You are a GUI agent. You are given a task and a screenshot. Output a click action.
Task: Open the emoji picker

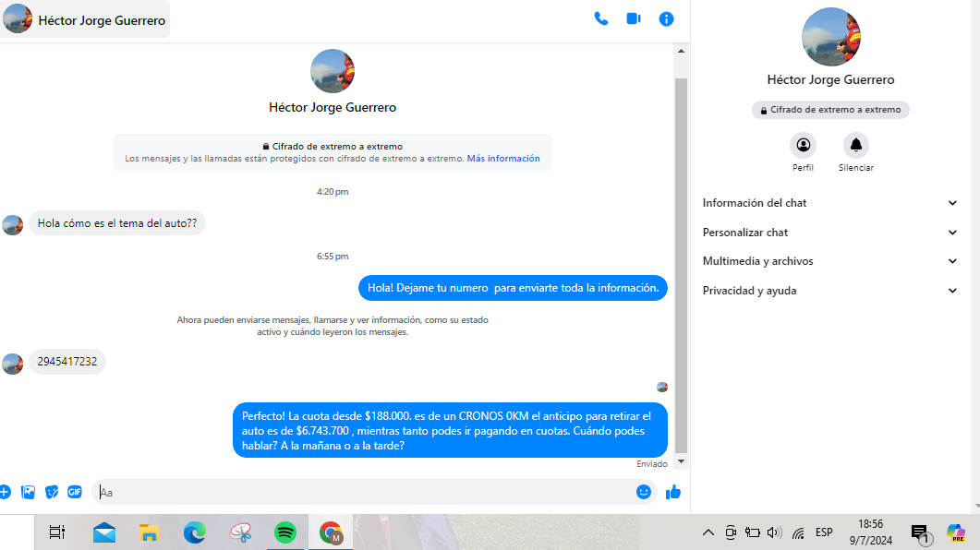[644, 492]
